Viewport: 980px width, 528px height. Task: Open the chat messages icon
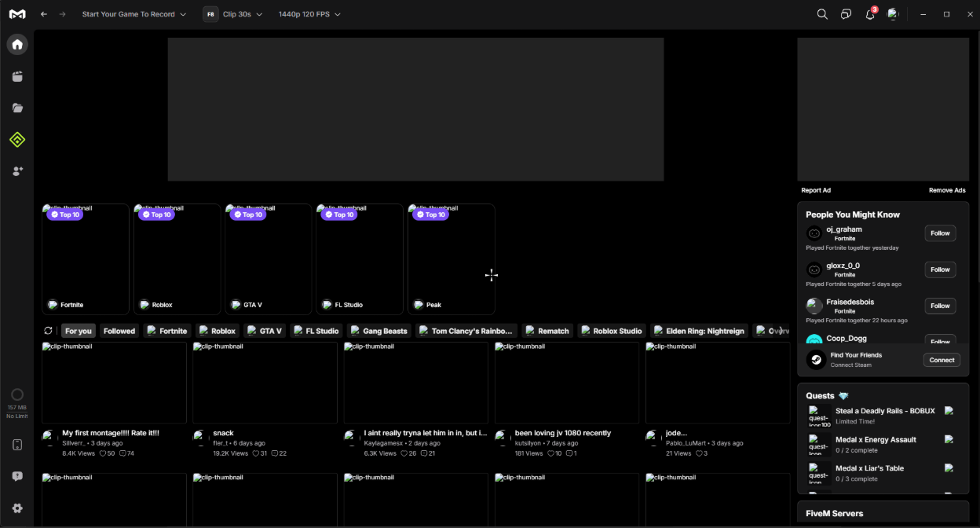(x=846, y=14)
